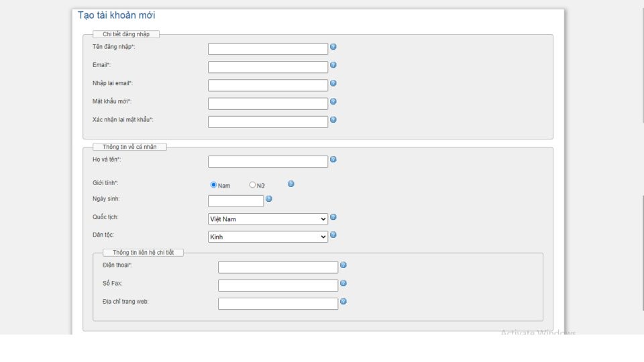Image resolution: width=644 pixels, height=362 pixels.
Task: Show help for Xác nhận lại mật khẩu
Action: click(x=333, y=119)
